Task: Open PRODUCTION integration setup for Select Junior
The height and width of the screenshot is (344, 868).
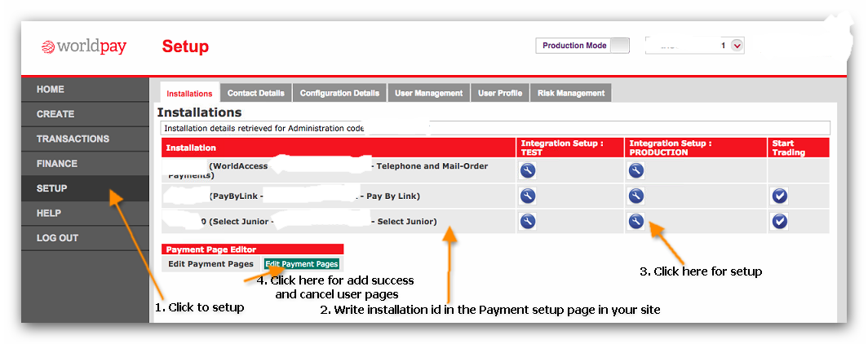Action: coord(636,222)
